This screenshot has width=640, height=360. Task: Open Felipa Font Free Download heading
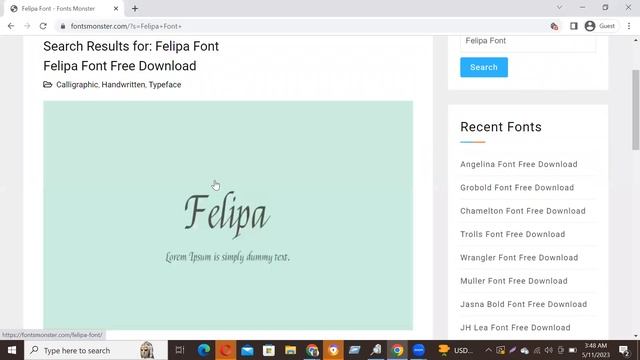[x=120, y=66]
